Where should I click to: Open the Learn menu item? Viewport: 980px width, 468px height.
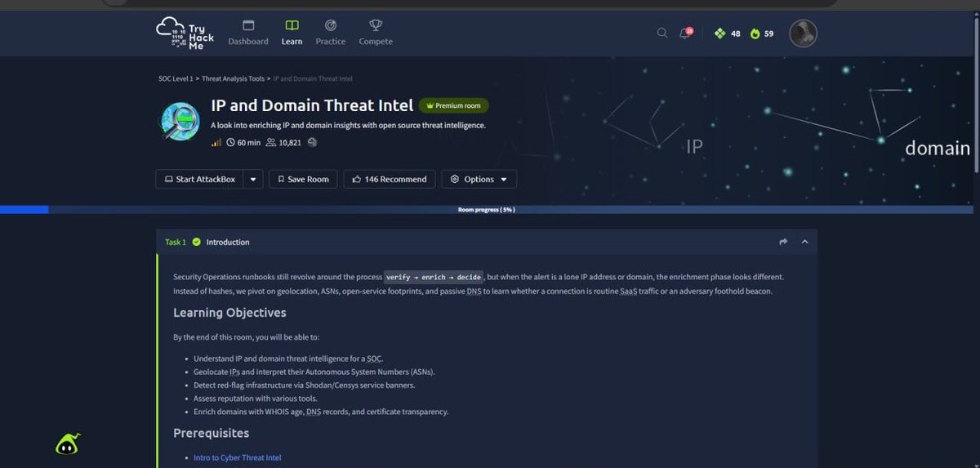coord(292,33)
